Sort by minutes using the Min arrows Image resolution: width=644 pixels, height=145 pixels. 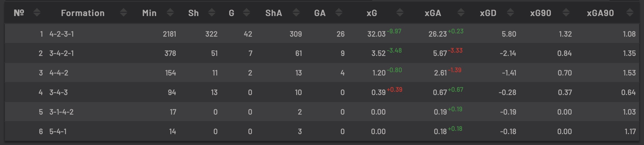click(170, 12)
